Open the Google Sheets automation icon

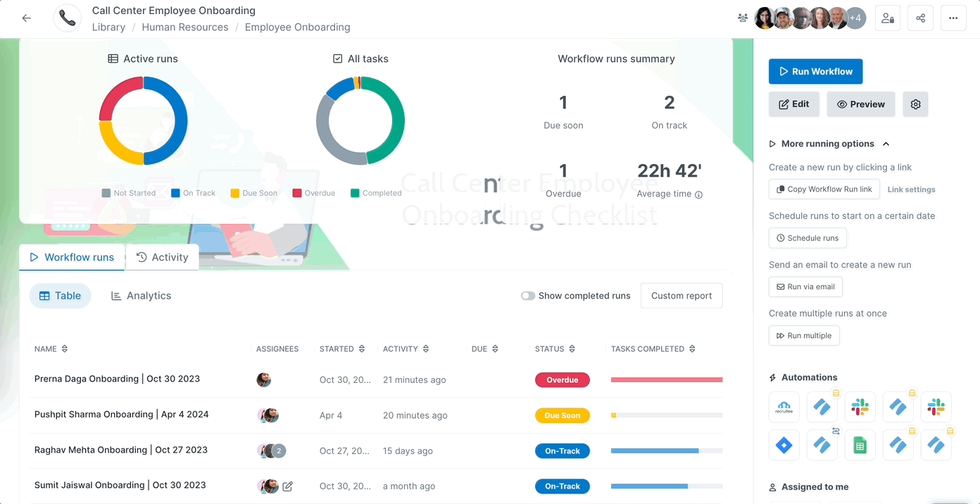[x=860, y=445]
